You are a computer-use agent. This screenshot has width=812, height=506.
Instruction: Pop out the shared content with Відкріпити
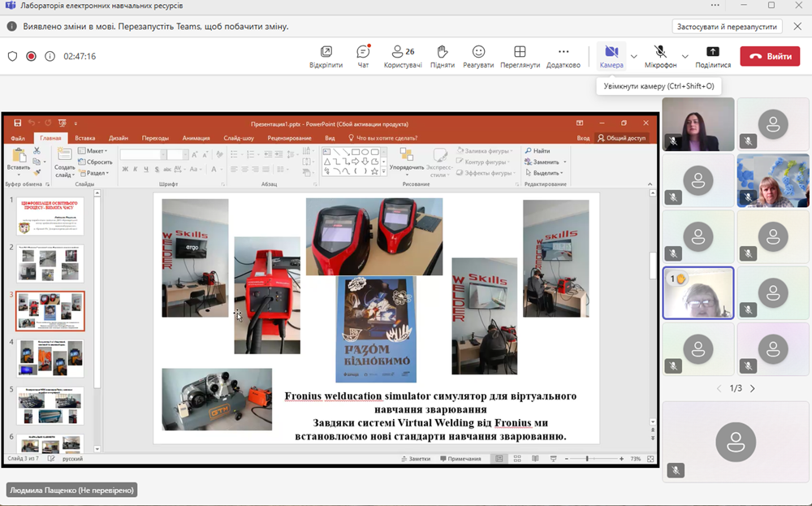[x=326, y=53]
